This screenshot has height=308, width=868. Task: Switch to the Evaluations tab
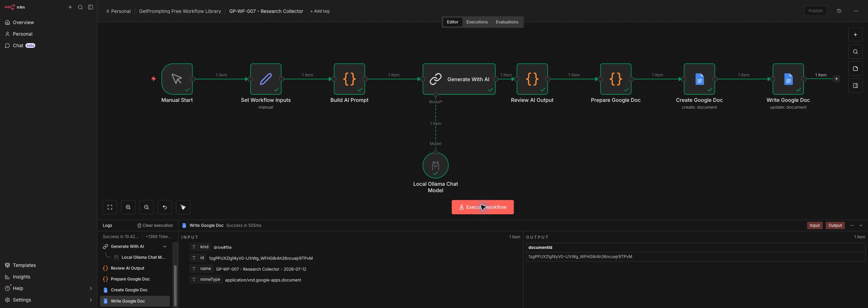507,22
